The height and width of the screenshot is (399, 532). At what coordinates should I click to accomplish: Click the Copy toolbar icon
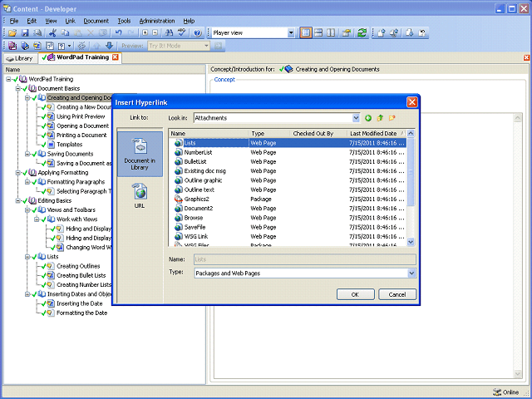[x=65, y=33]
